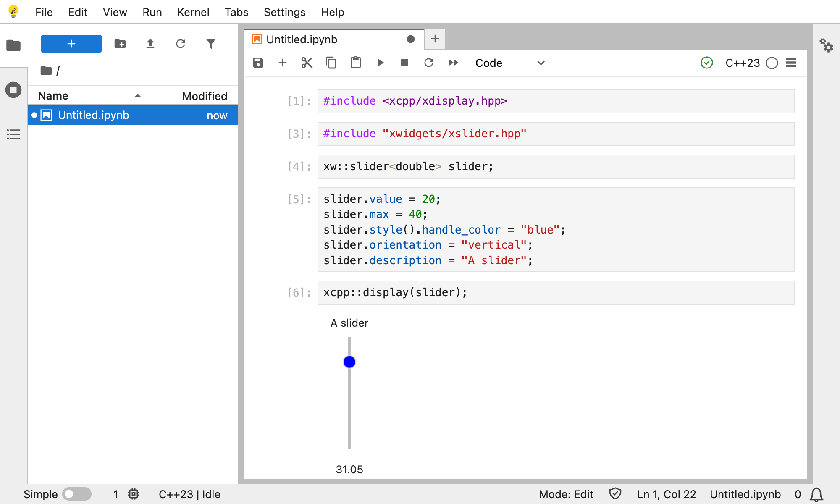840x504 pixels.
Task: Open the View menu
Action: (115, 12)
